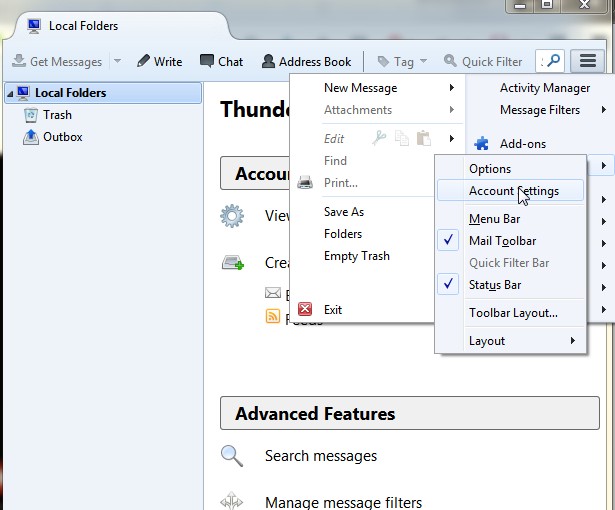
Task: Choose Save As in the menu
Action: pos(344,212)
